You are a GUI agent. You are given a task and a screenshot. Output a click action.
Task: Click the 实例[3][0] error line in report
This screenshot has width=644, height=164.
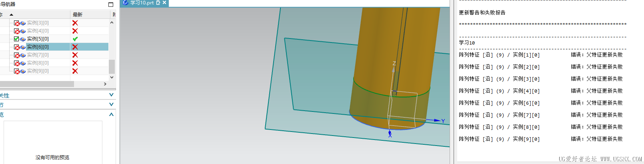click(x=541, y=79)
